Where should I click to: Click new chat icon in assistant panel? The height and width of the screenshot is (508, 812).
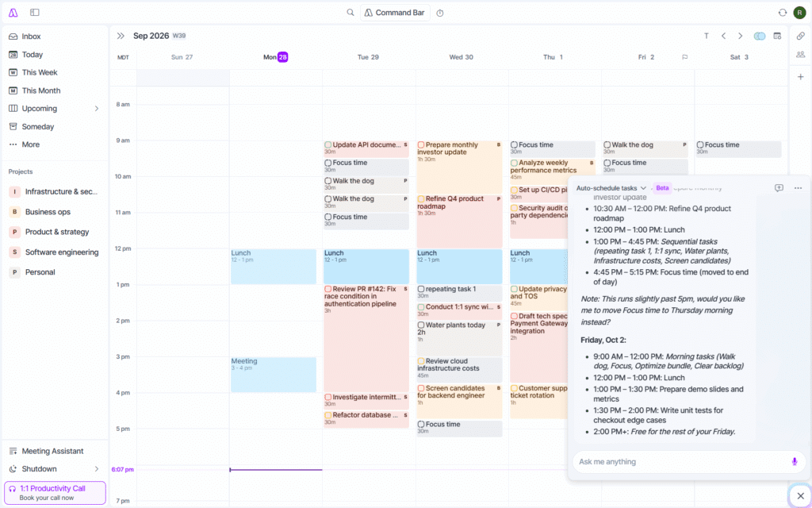pyautogui.click(x=779, y=187)
